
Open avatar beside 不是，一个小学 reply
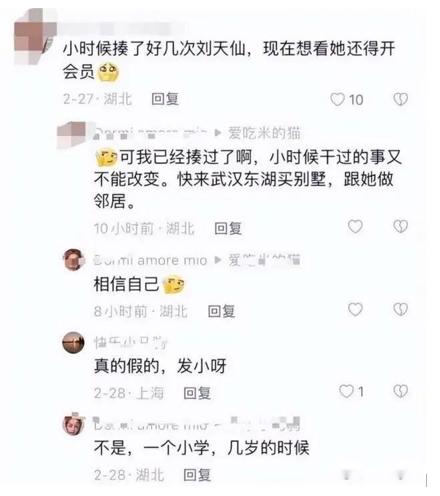pos(73,424)
